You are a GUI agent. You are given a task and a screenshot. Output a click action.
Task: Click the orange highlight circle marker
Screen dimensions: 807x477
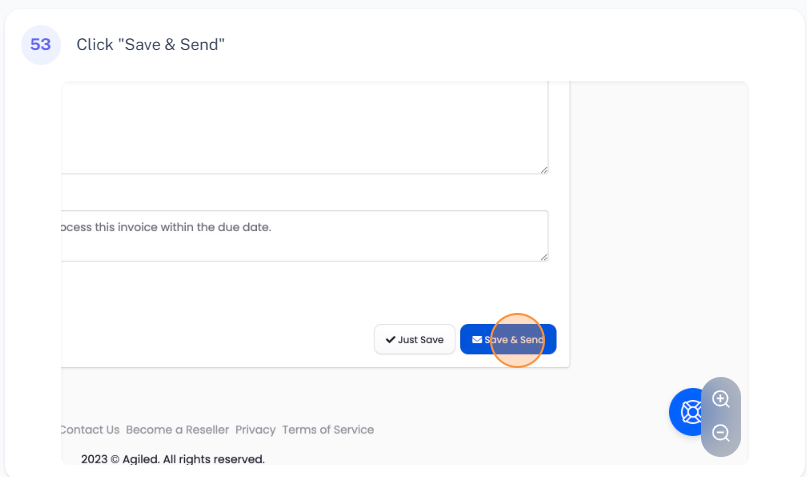click(x=518, y=340)
